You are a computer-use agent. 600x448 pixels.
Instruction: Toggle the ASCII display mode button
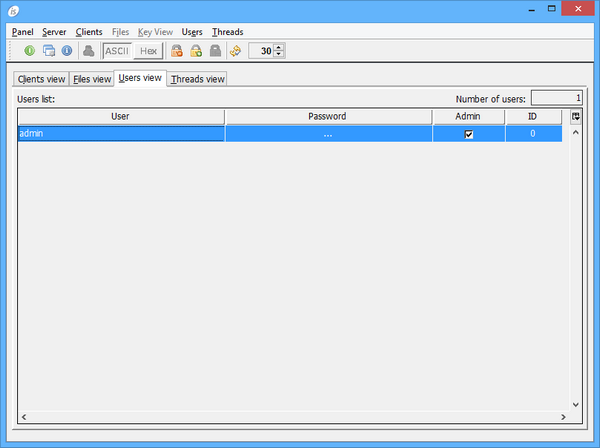coord(118,51)
